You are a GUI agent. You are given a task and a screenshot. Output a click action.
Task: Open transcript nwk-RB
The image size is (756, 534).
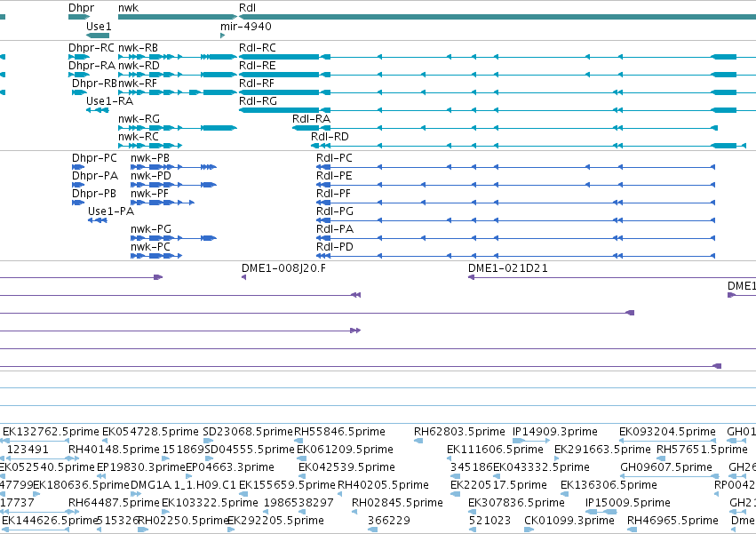[138, 48]
